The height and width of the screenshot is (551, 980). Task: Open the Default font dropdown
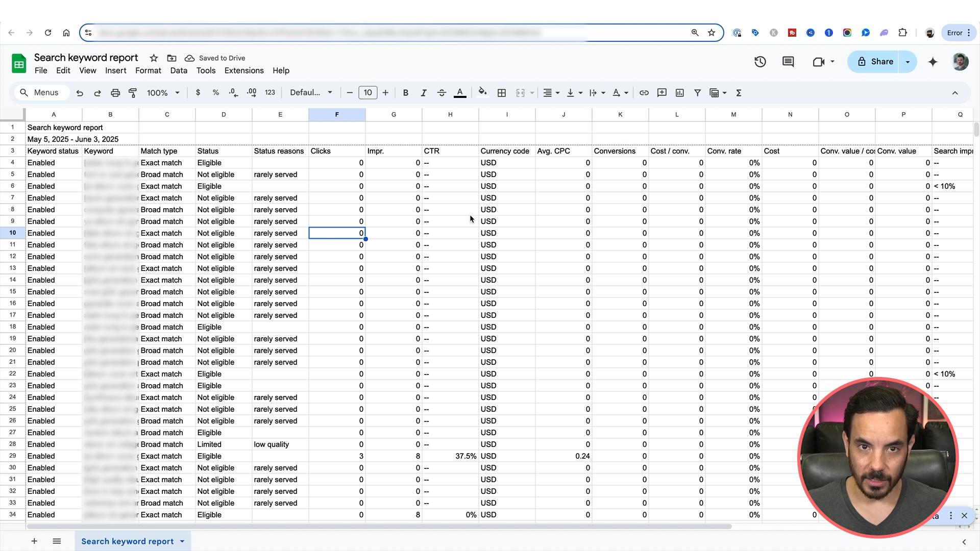(x=311, y=93)
